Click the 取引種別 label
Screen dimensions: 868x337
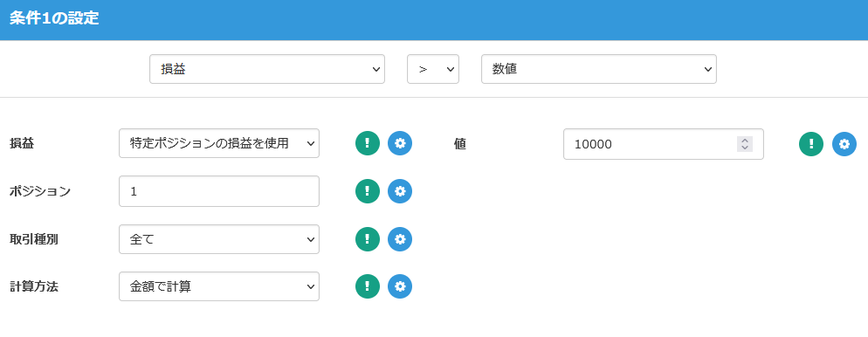[34, 239]
